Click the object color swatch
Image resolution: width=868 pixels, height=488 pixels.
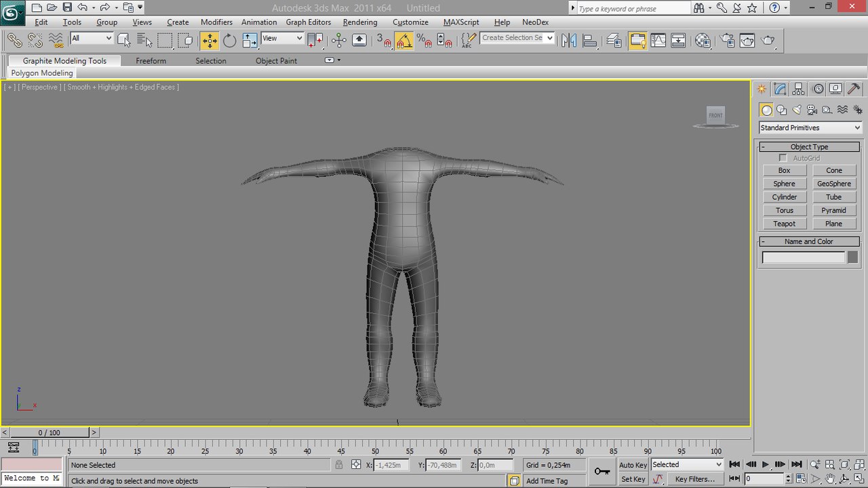coord(852,258)
